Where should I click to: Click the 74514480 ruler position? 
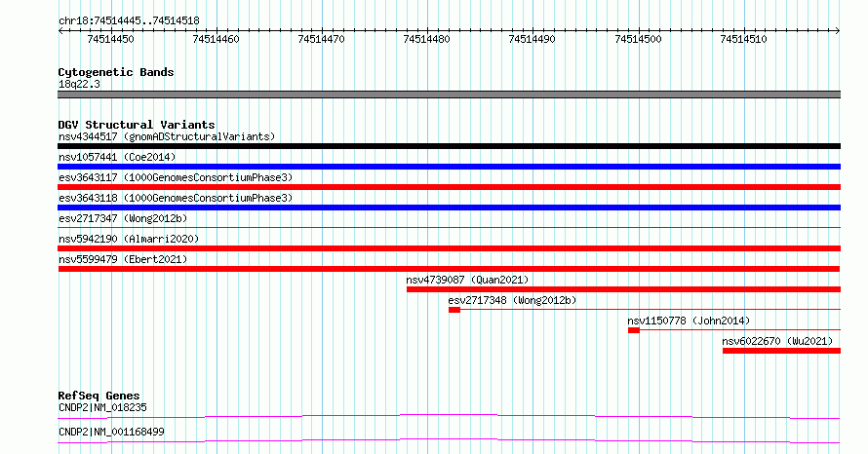click(427, 39)
